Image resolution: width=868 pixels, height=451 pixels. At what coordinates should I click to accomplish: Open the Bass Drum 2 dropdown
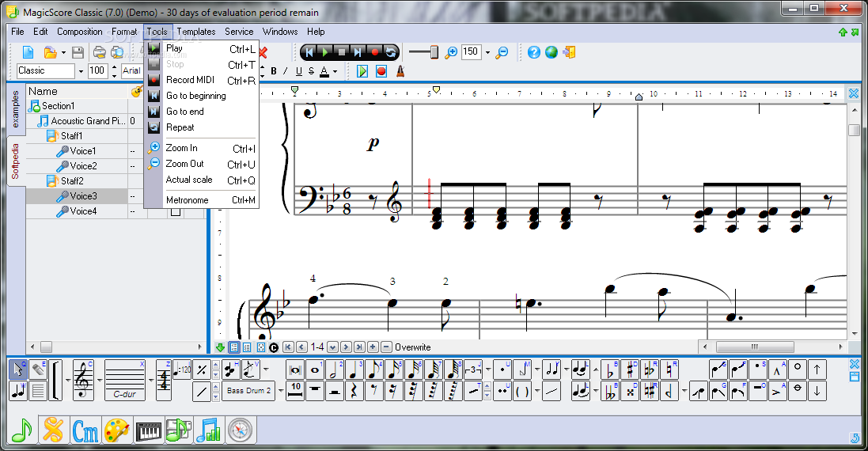[x=281, y=391]
